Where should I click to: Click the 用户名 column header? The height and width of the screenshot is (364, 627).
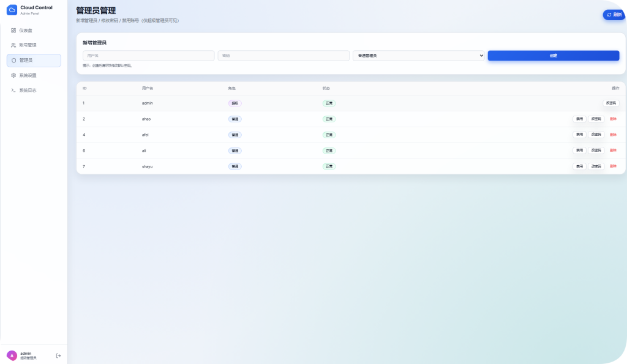coord(147,88)
